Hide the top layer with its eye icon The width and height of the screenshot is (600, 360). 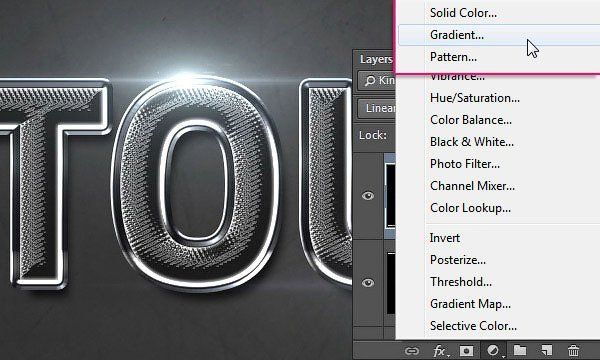(x=368, y=196)
